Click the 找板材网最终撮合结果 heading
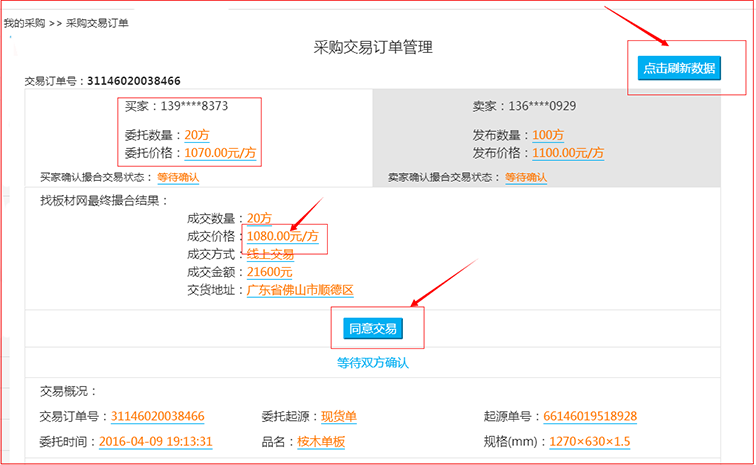756x465 pixels. (x=104, y=201)
